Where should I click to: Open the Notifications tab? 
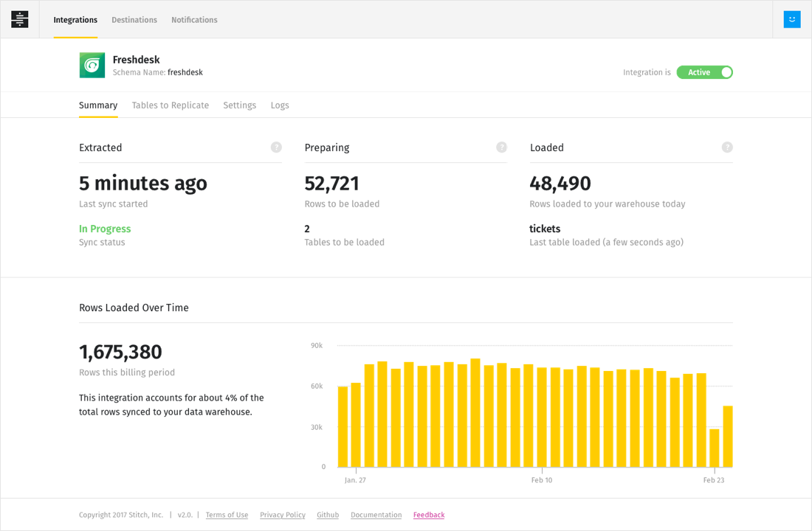click(x=194, y=20)
